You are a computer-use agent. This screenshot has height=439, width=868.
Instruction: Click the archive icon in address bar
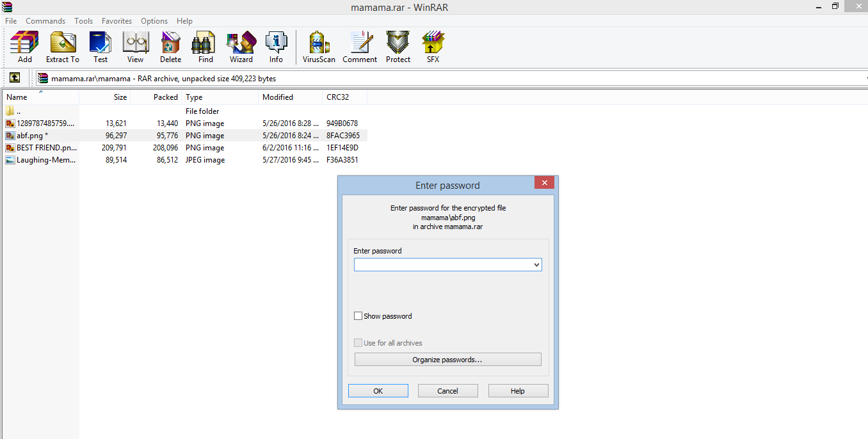click(x=43, y=78)
